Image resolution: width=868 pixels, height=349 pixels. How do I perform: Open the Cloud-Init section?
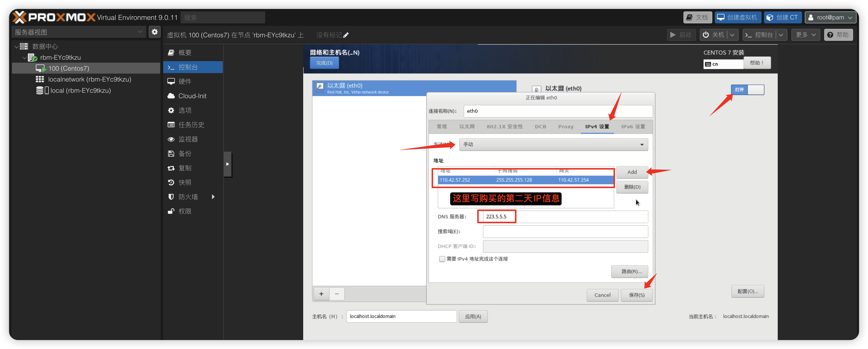(192, 96)
